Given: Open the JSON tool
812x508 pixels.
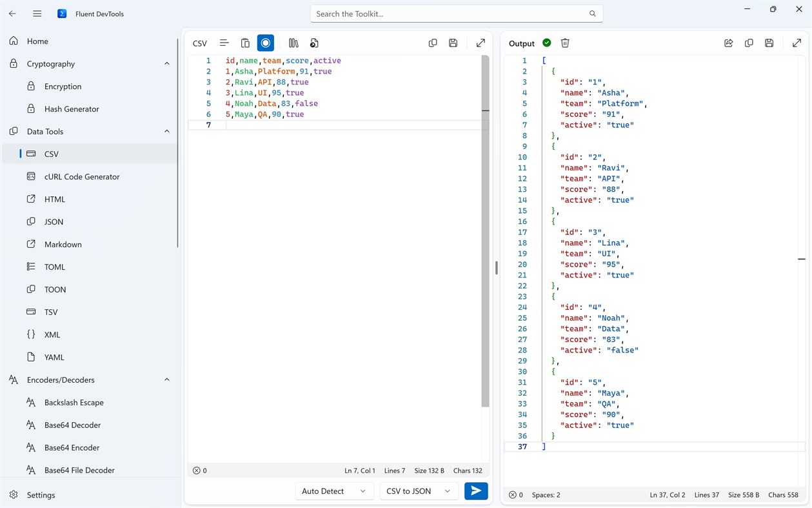Looking at the screenshot, I should 90,222.
